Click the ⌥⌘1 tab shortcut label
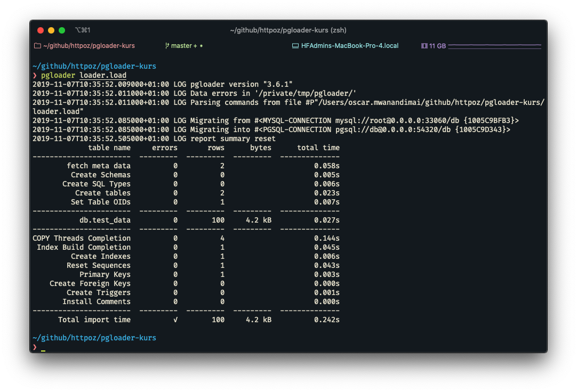This screenshot has width=577, height=392. click(83, 30)
